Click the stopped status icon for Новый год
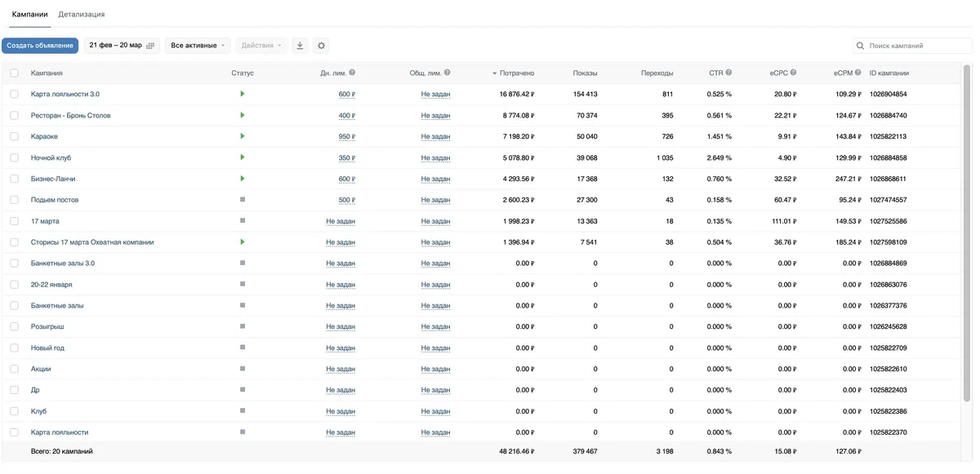 pos(243,348)
